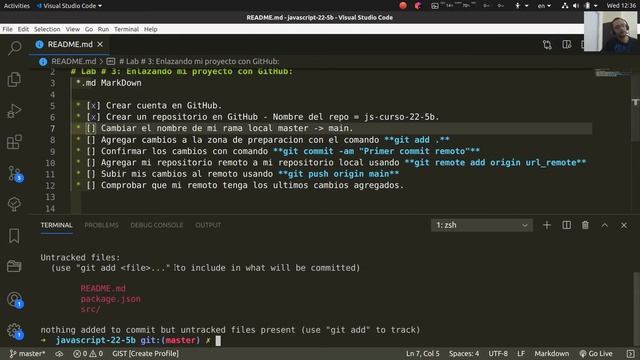Open the Search view in activity bar
The height and width of the screenshot is (360, 640).
coord(14,48)
